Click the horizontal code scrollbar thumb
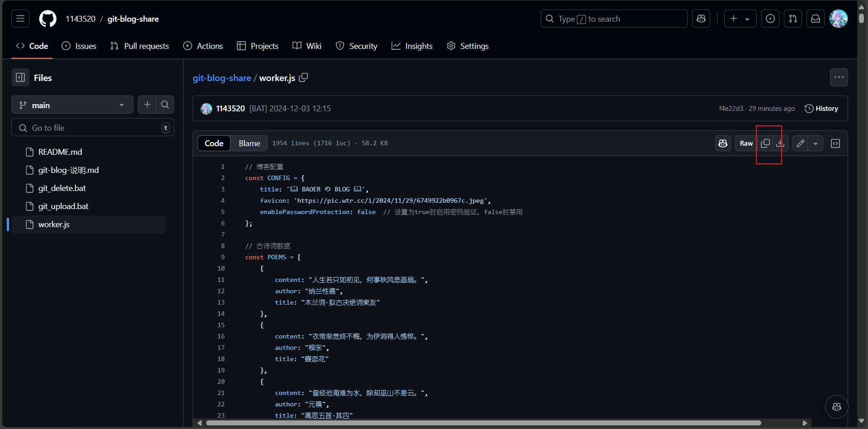 pyautogui.click(x=484, y=423)
